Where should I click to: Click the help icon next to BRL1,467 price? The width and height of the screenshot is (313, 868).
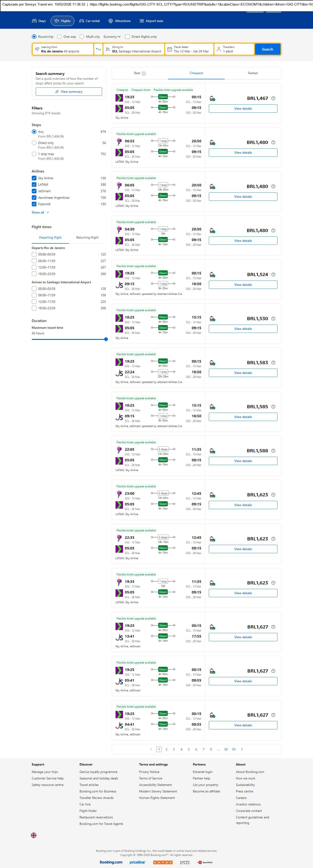[273, 98]
